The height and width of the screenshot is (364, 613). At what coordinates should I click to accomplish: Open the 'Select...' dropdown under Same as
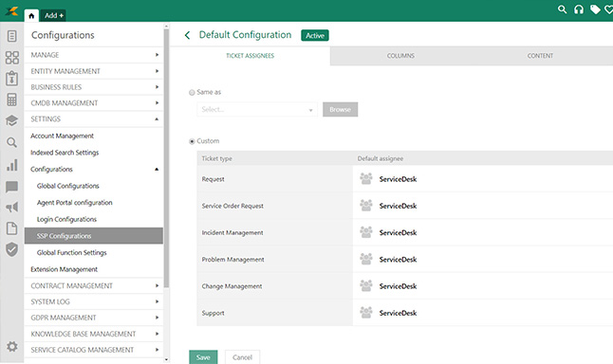(257, 109)
